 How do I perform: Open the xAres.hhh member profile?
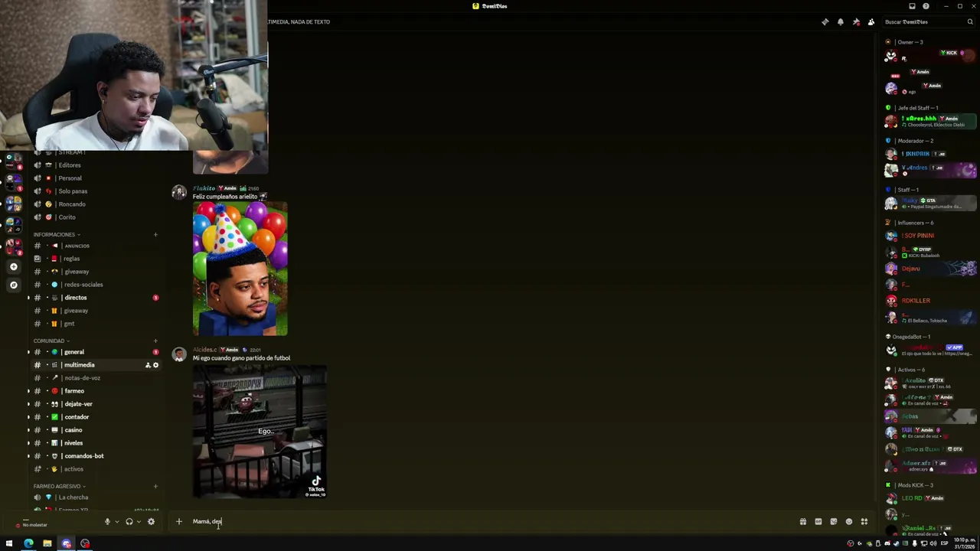(930, 121)
